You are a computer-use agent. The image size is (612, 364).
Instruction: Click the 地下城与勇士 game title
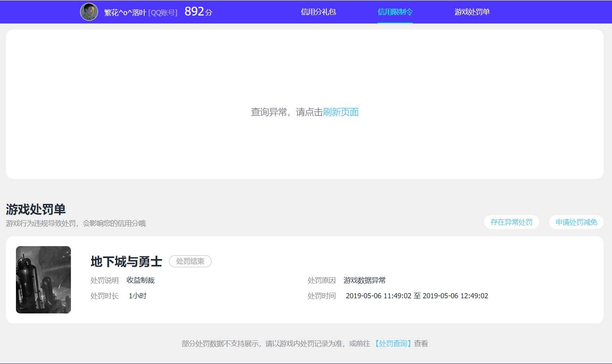tap(126, 262)
